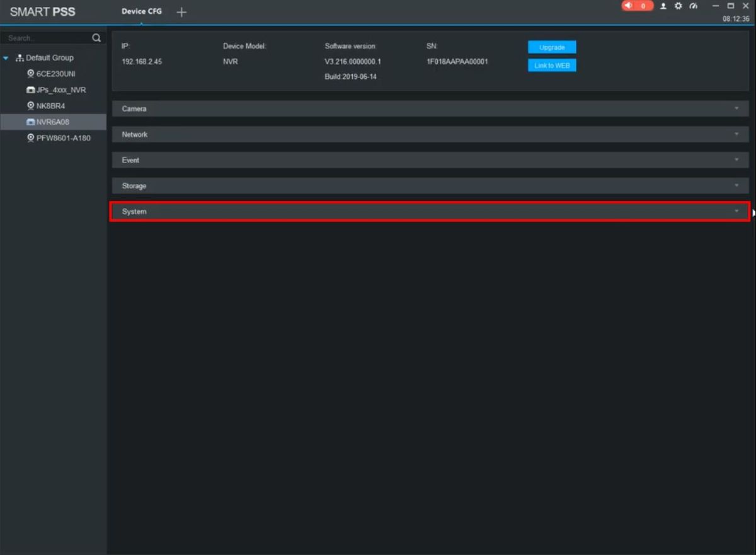Click camera icon beside PFW8601-A180
The width and height of the screenshot is (756, 555).
(x=30, y=138)
